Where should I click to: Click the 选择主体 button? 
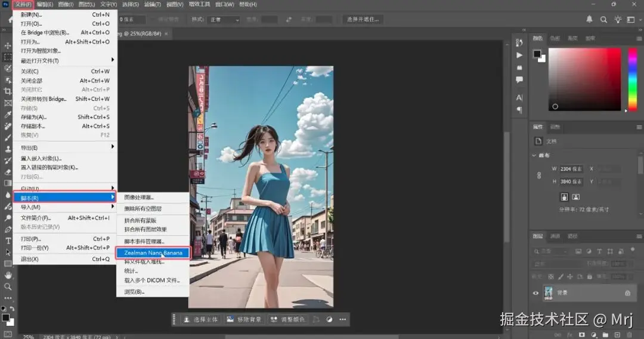click(200, 319)
